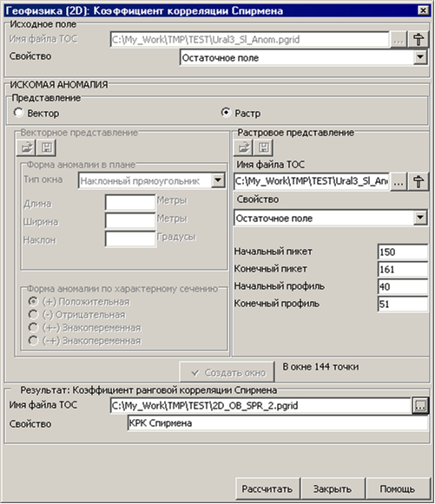The image size is (435, 504).
Task: Click the Рассчитать button
Action: (x=267, y=488)
